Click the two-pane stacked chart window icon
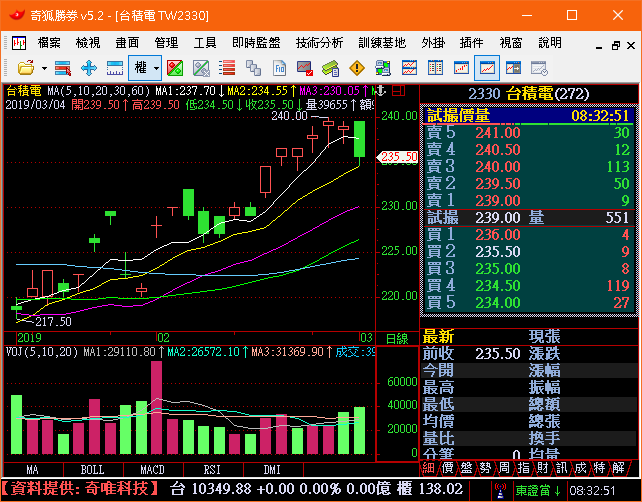Image resolution: width=642 pixels, height=502 pixels. tap(409, 68)
